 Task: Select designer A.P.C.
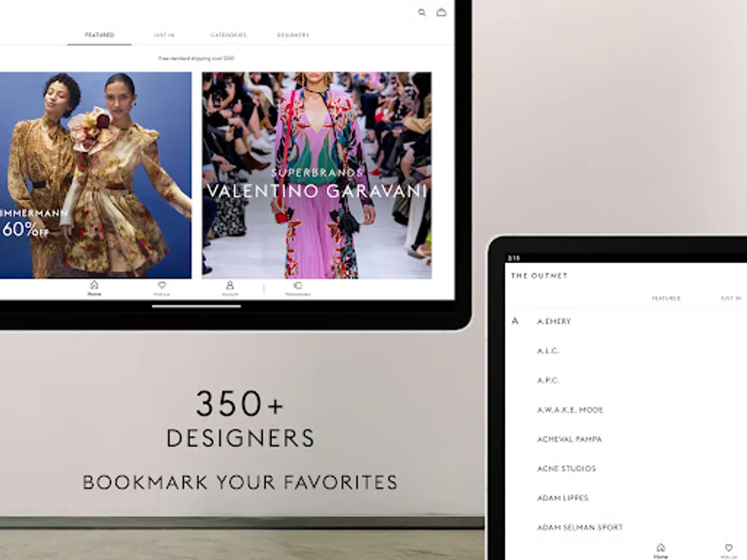(x=548, y=380)
